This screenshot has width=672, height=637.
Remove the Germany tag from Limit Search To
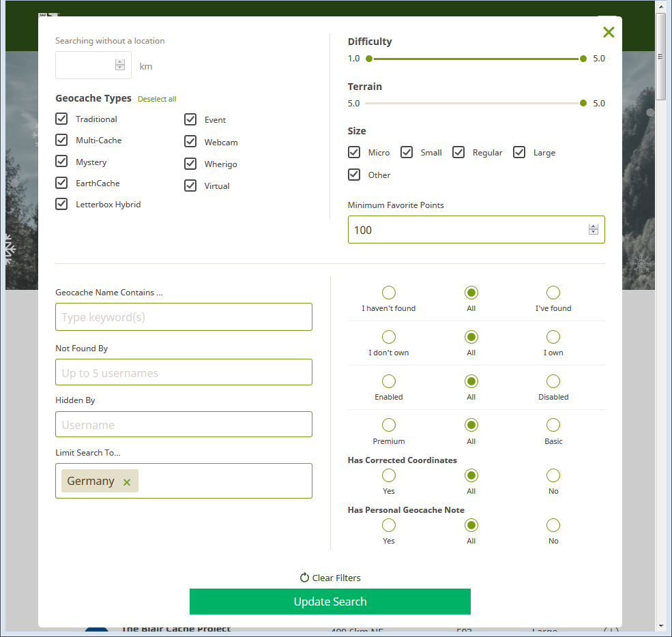[x=127, y=482]
